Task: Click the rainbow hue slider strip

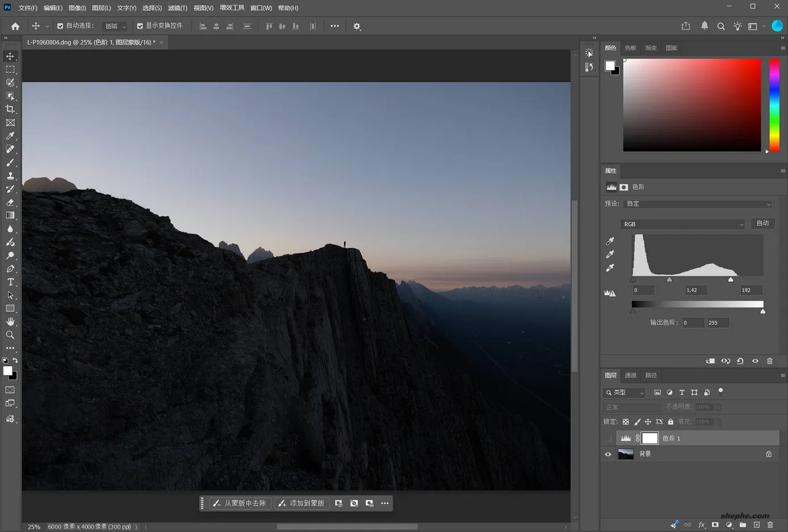Action: pyautogui.click(x=774, y=105)
